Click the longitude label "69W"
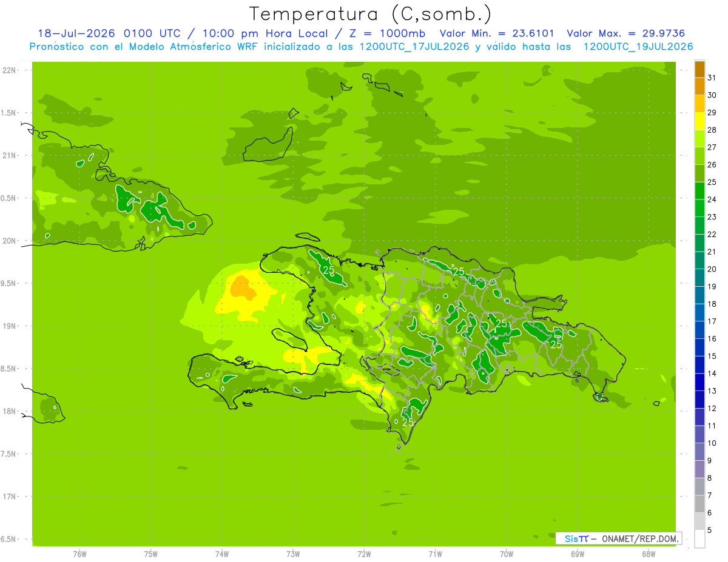This screenshot has height=562, width=728. 578,554
